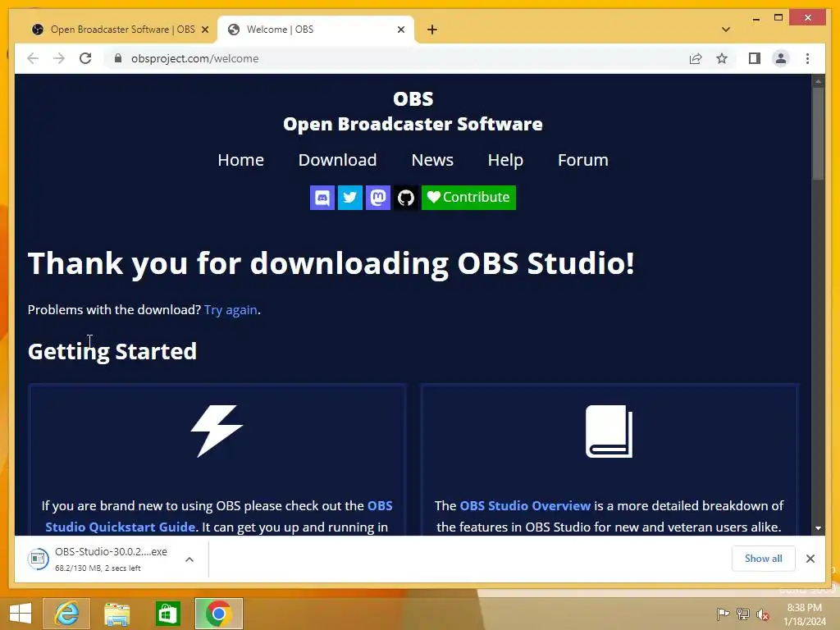Viewport: 840px width, 630px height.
Task: Click the muted volume tray icon
Action: pyautogui.click(x=762, y=614)
